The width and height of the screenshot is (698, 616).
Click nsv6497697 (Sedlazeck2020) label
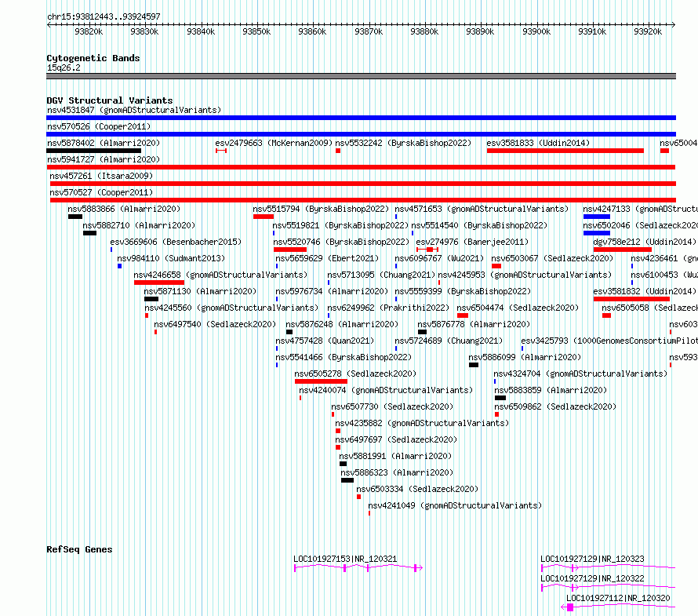click(396, 439)
